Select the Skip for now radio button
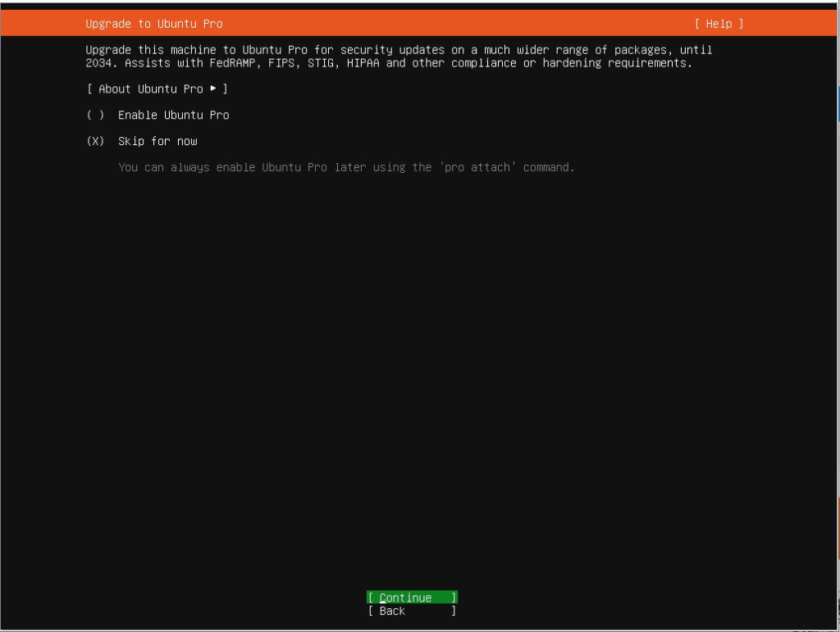840x632 pixels. (x=95, y=141)
